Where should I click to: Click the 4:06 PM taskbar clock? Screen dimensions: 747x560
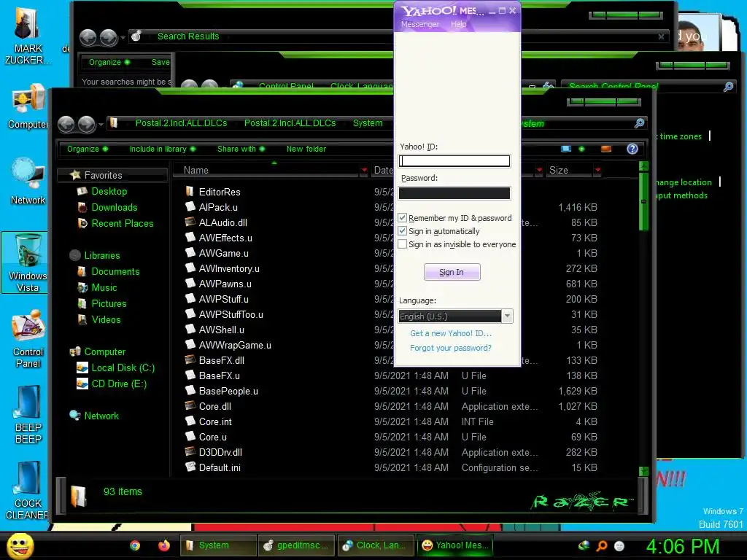click(x=683, y=546)
